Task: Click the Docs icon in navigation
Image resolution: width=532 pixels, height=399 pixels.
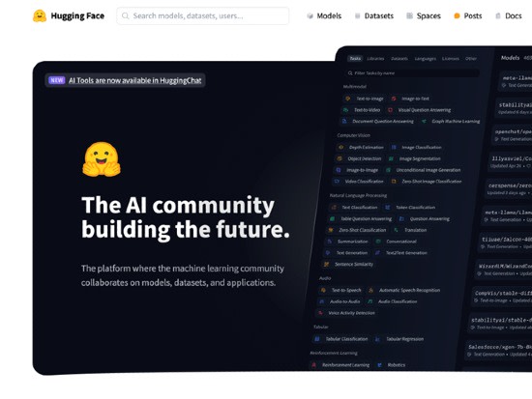Action: tap(498, 15)
